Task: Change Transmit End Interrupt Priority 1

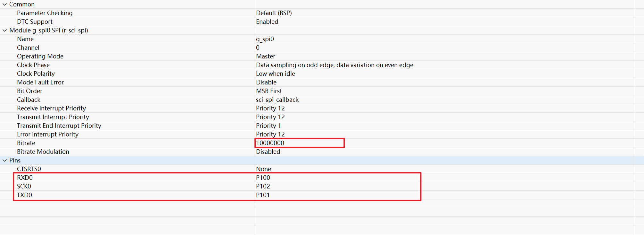Action: (x=268, y=126)
